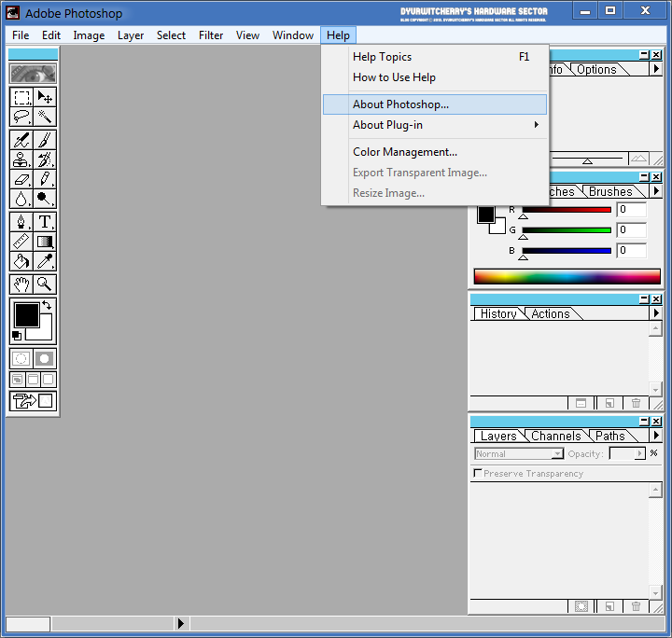The width and height of the screenshot is (672, 638).
Task: Select the Gradient tool
Action: point(45,242)
